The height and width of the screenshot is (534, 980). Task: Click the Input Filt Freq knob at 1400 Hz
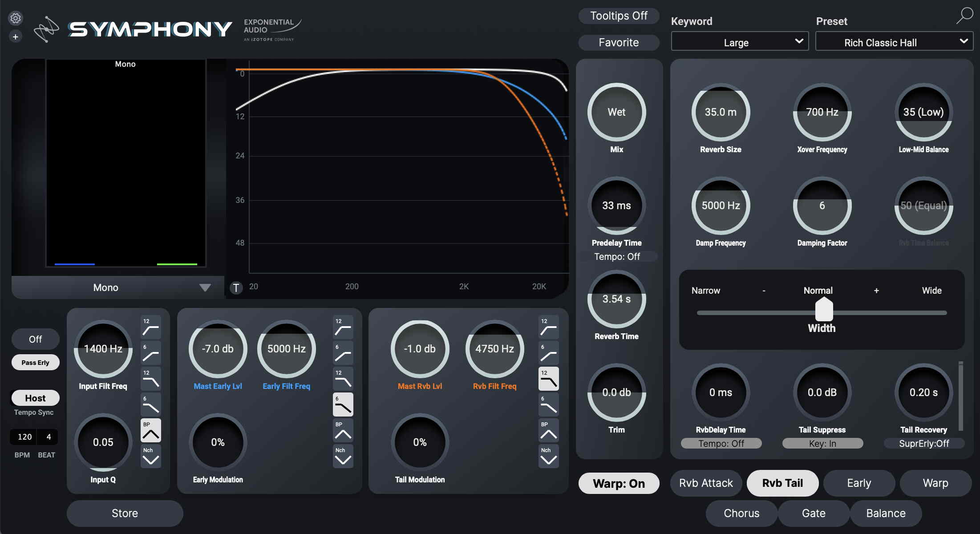[x=103, y=349]
